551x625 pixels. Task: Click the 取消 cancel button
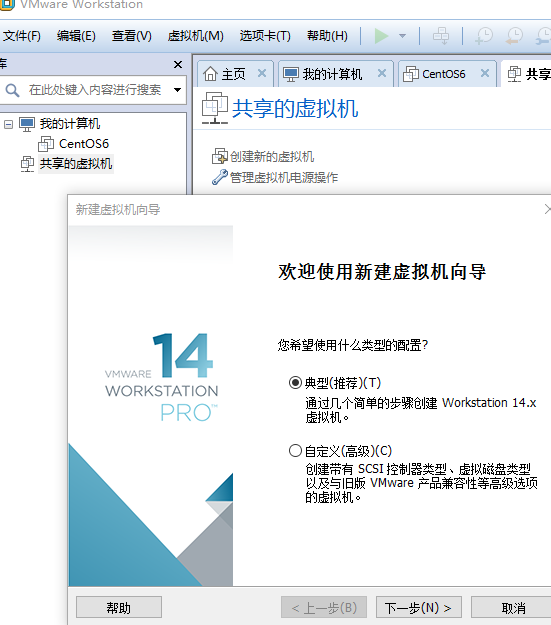[x=513, y=607]
